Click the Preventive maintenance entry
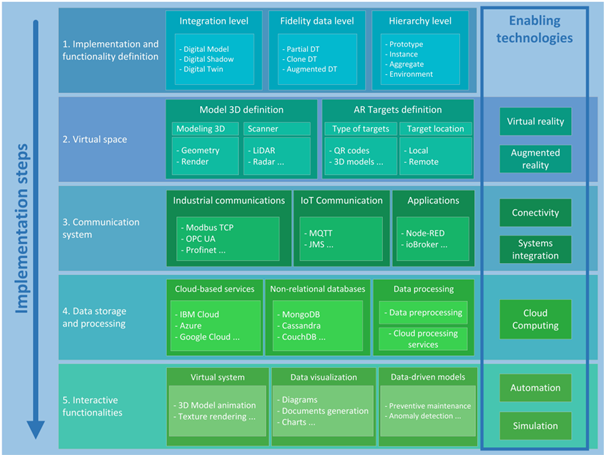This screenshot has width=604, height=455. (x=428, y=406)
